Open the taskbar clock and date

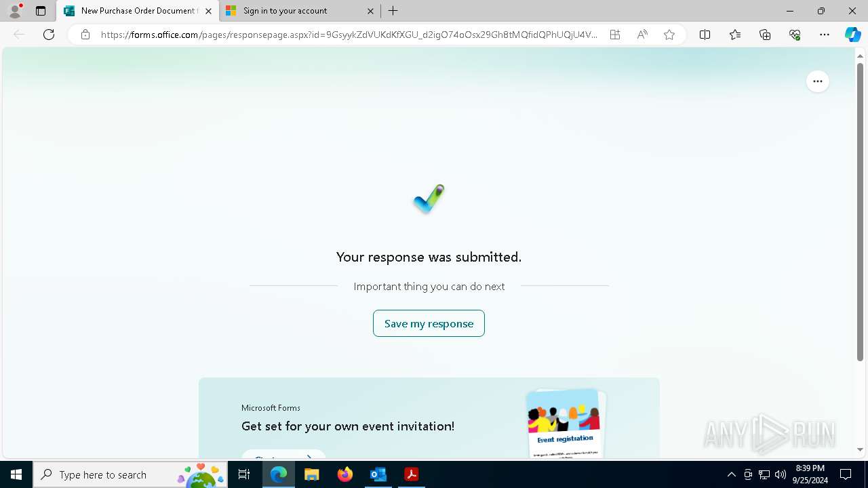[810, 474]
